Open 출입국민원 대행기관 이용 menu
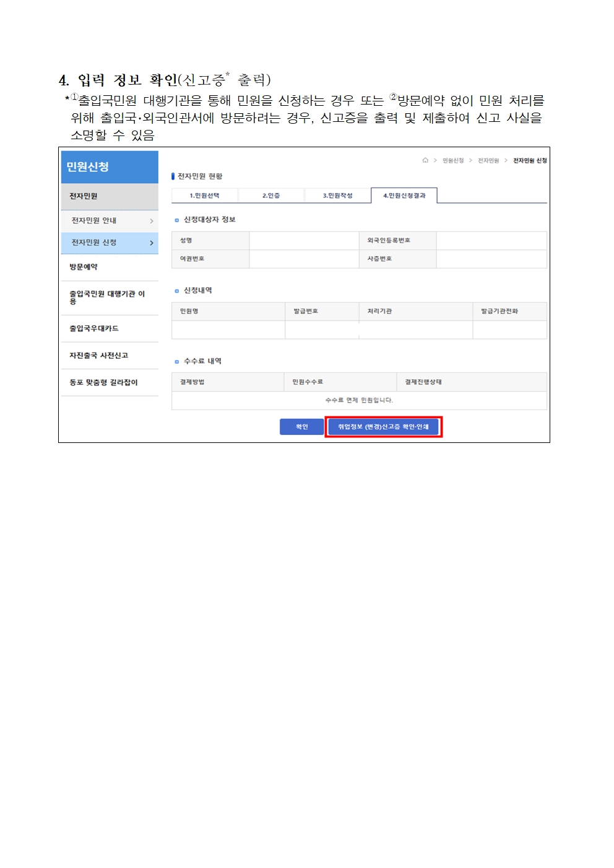 pyautogui.click(x=106, y=298)
